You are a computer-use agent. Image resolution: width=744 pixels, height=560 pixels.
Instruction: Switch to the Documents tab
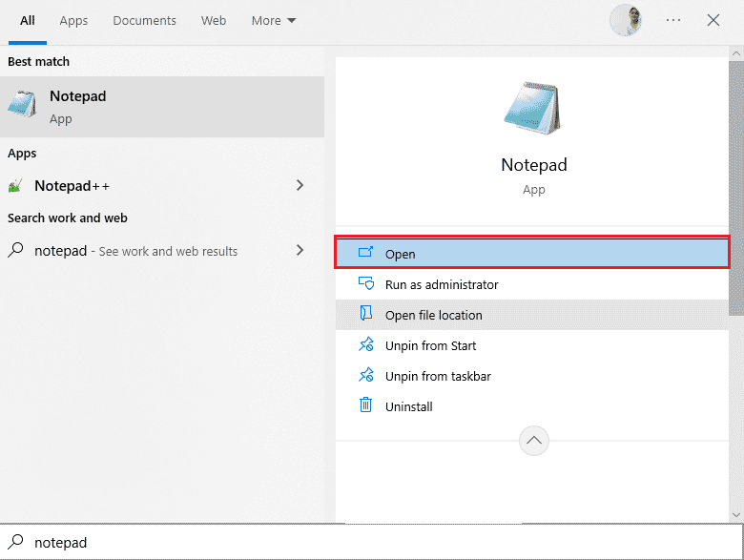pos(144,21)
